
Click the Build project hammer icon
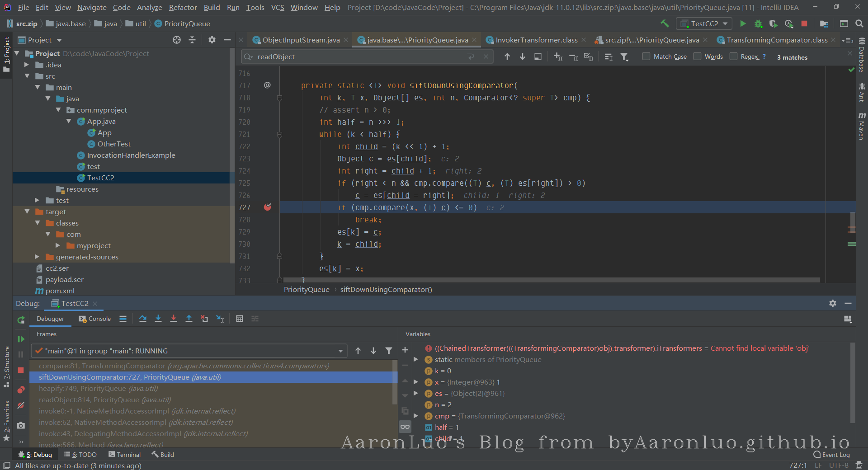point(665,23)
